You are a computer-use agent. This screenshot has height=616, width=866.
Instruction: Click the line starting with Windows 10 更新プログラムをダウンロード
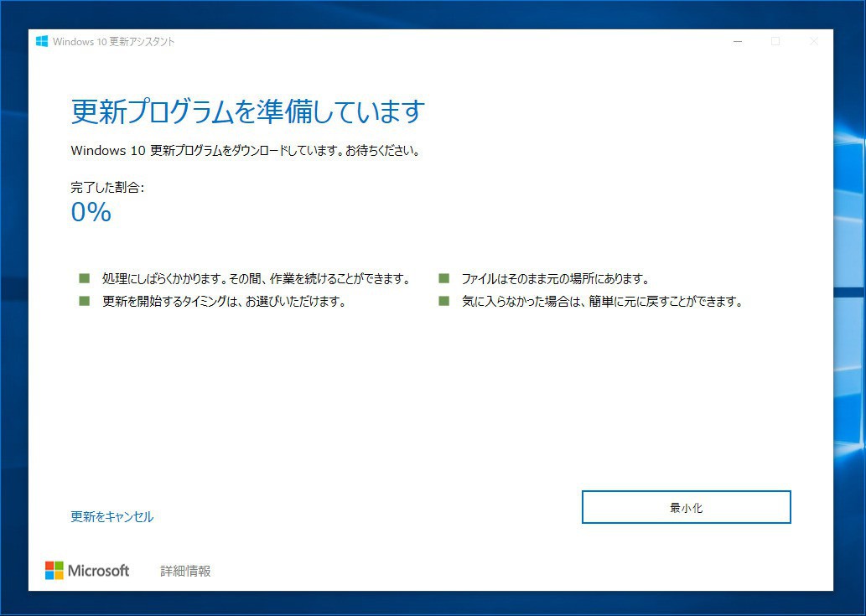pos(246,151)
